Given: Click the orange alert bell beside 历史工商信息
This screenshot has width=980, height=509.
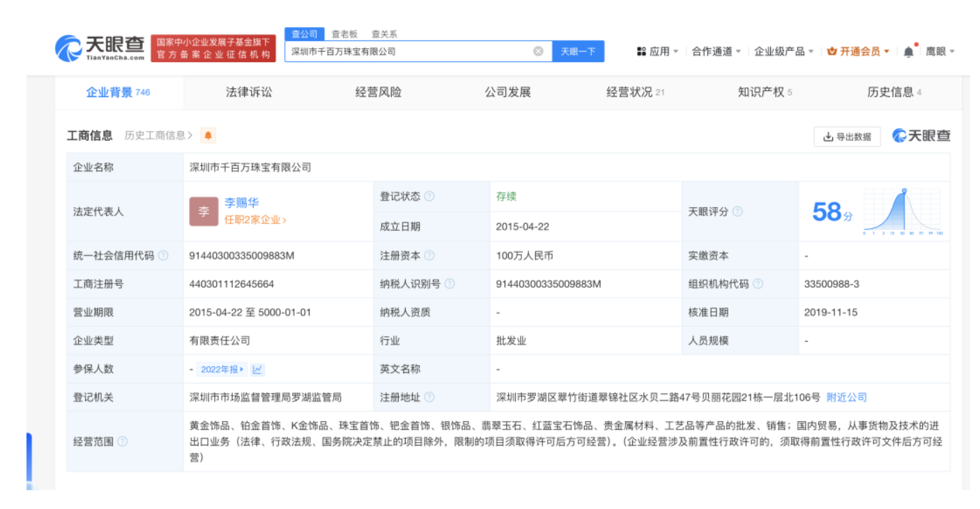Looking at the screenshot, I should (x=208, y=136).
